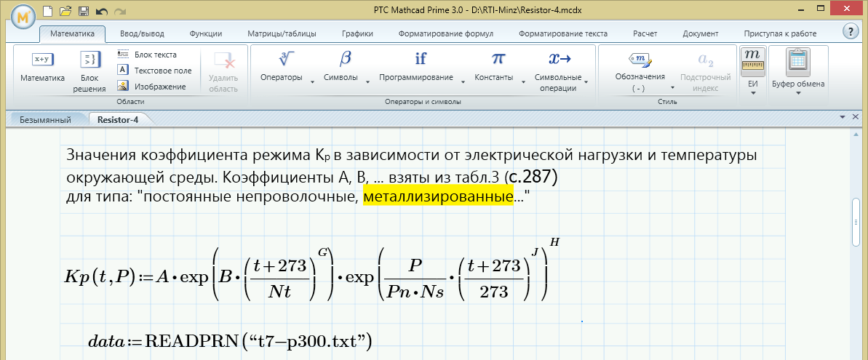Image resolution: width=868 pixels, height=360 pixels.
Task: Switch to the Графики ribbon tab
Action: (x=357, y=33)
